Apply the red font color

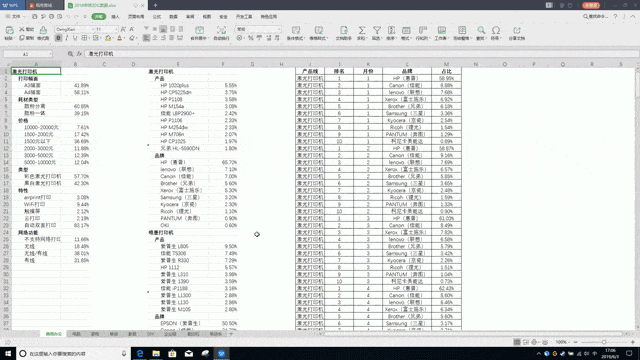(x=119, y=38)
